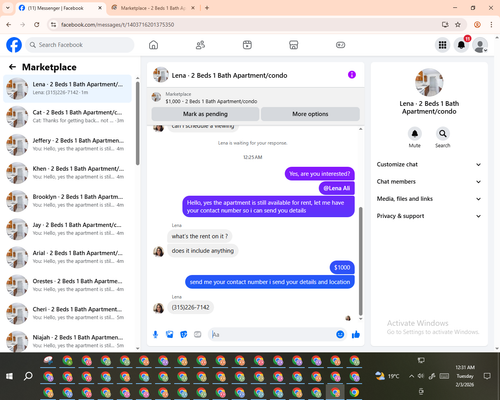This screenshot has height=400, width=500.
Task: Mute the conversation with bell icon
Action: 414,134
